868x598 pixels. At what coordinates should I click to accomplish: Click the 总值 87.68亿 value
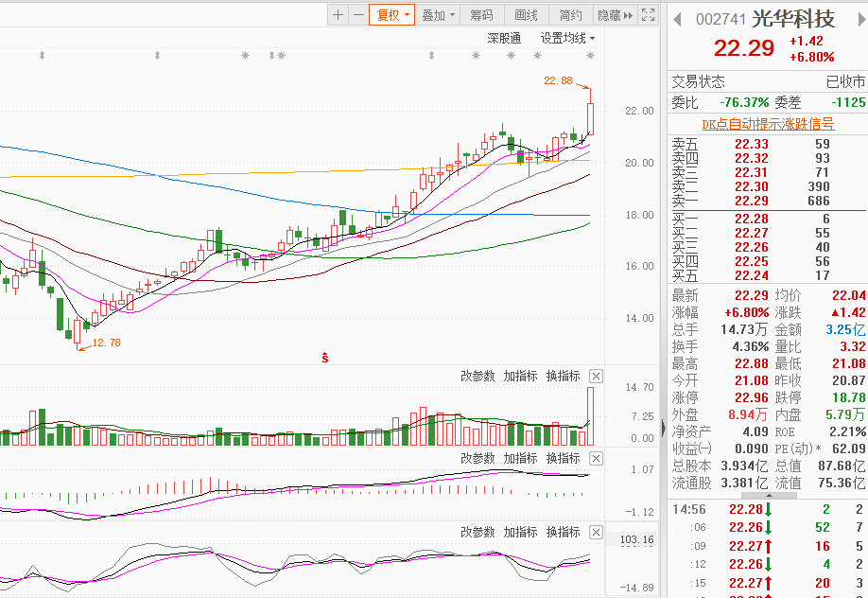(x=842, y=466)
